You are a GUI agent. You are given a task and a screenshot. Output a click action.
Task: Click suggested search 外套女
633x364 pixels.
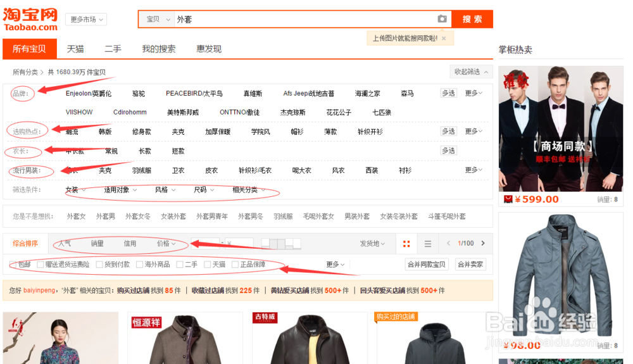[x=77, y=217]
